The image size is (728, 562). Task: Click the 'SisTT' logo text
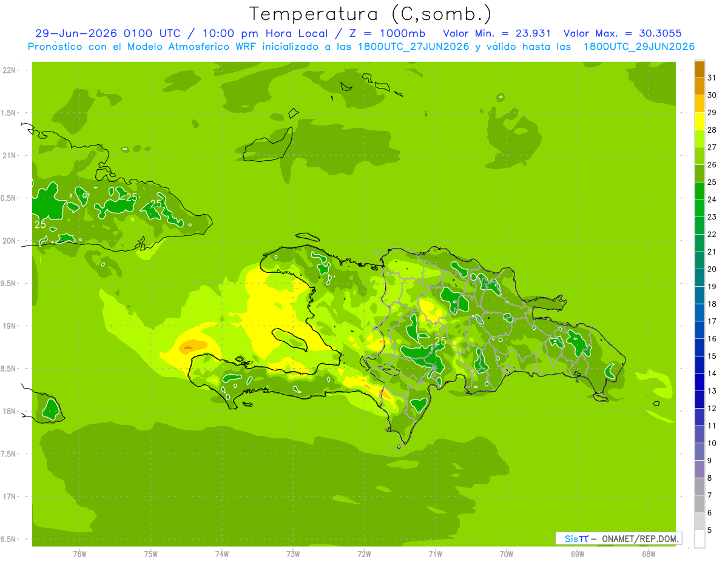576,538
